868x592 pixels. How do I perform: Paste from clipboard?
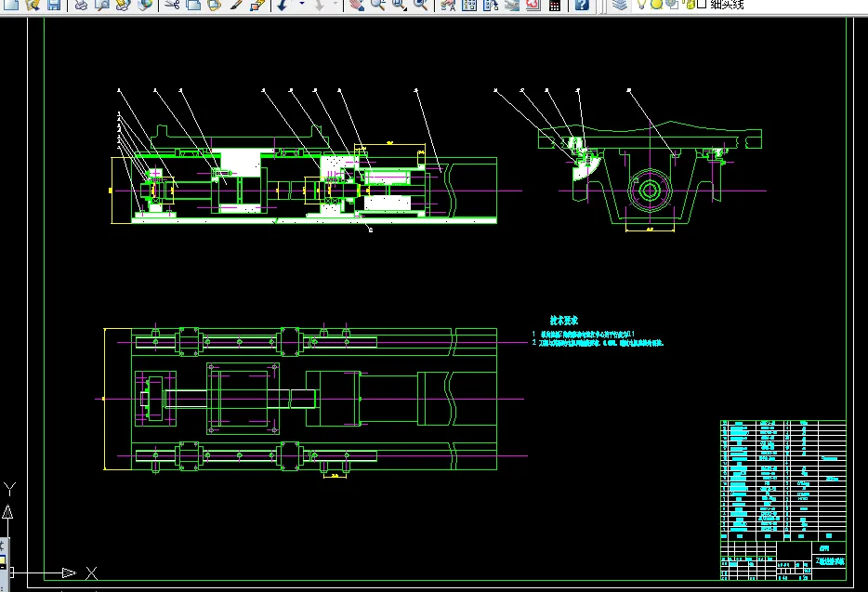215,5
